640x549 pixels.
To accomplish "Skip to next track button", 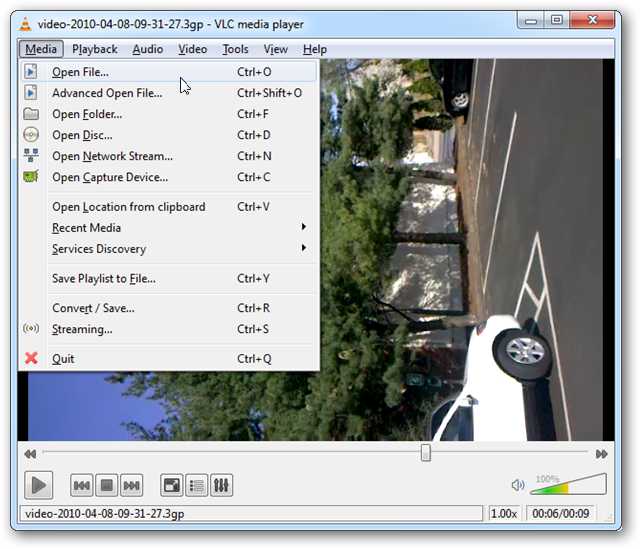I will (x=131, y=485).
